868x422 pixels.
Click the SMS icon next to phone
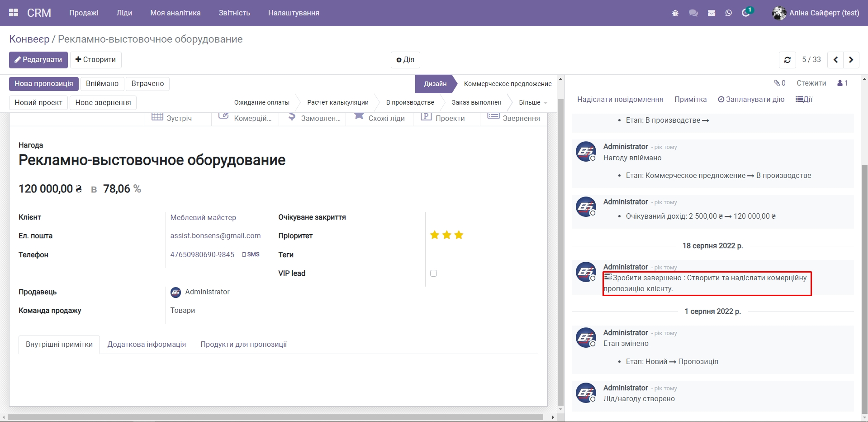[x=251, y=254]
